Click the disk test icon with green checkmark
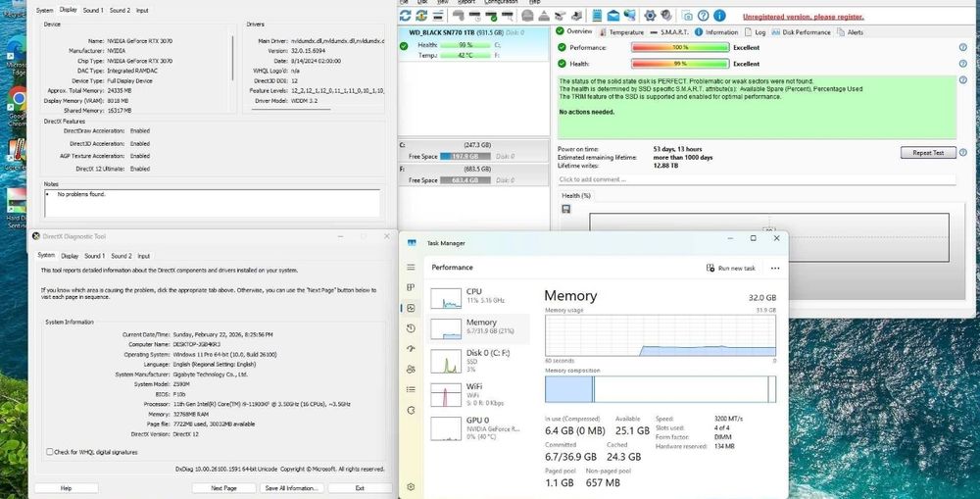Screen dimensions: 980x499 click(x=492, y=16)
